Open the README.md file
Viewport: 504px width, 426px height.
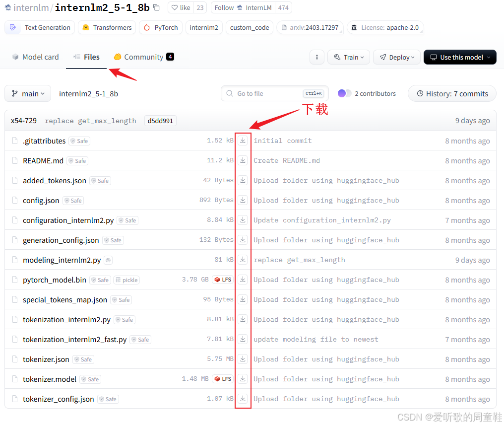pos(43,160)
